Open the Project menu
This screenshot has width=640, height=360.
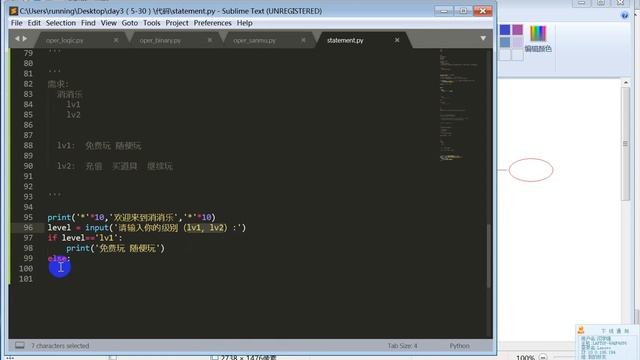177,23
